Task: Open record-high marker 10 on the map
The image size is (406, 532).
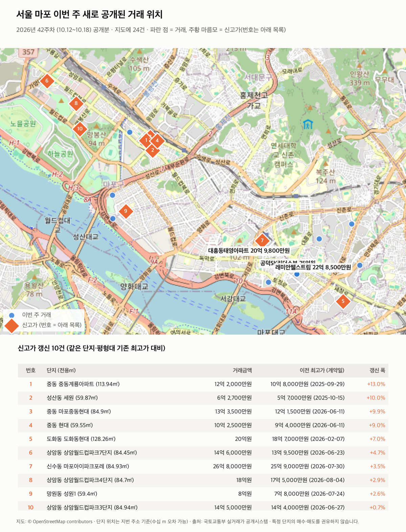Action: (80, 129)
